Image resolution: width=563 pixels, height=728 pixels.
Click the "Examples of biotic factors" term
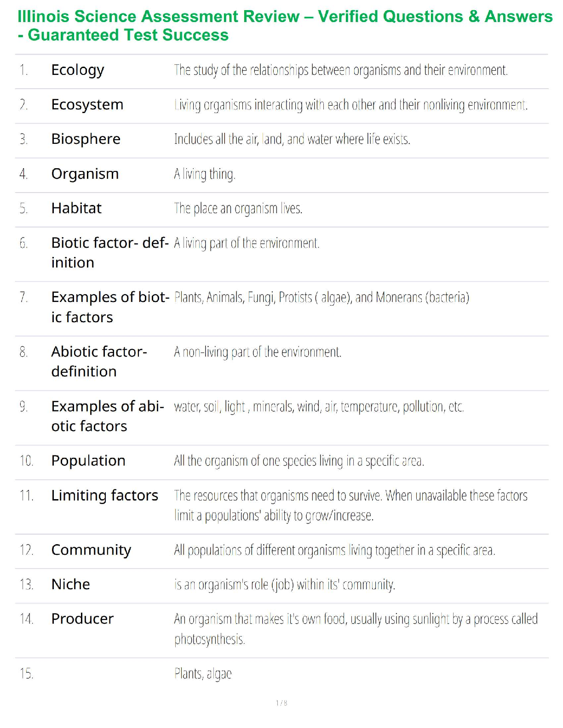[110, 307]
